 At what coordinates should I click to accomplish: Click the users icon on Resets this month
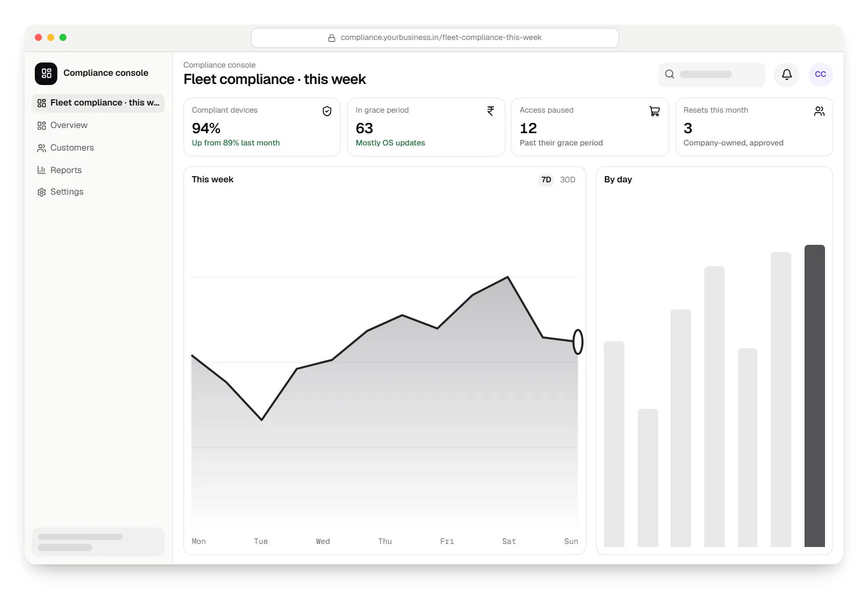coord(819,111)
